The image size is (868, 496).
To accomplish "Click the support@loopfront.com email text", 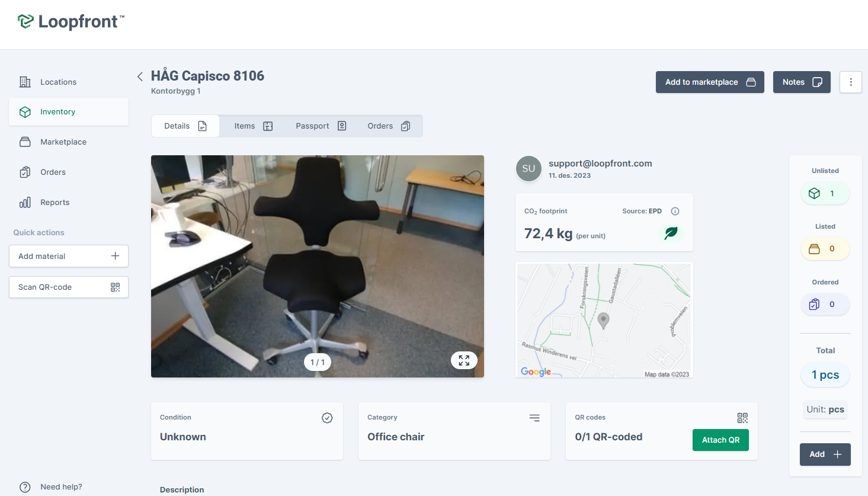I will [x=600, y=164].
